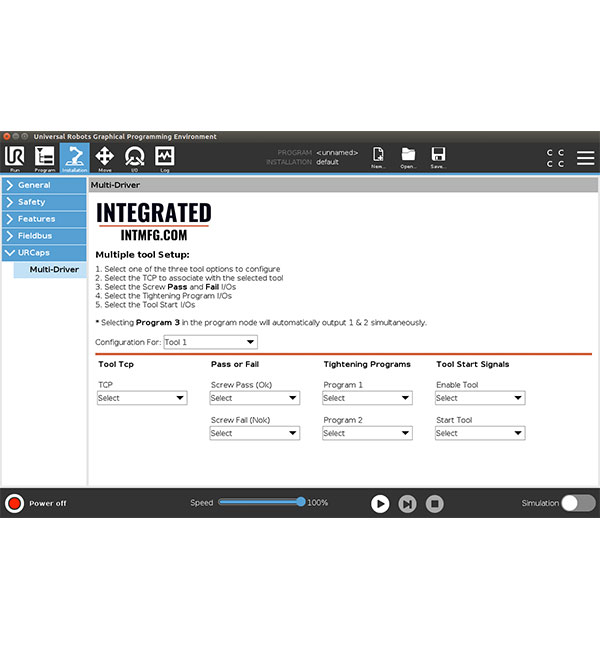The image size is (600, 650).
Task: Open the Enable Tool dropdown
Action: [x=480, y=398]
